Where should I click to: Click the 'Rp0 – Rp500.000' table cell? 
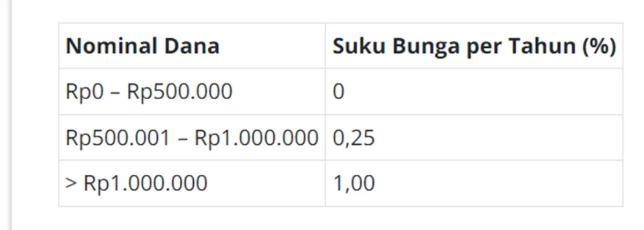coord(192,92)
